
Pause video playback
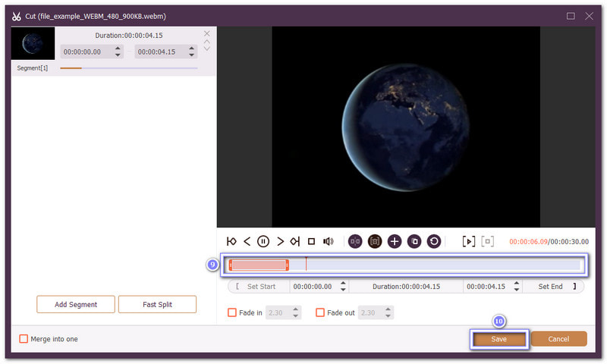[x=263, y=241]
